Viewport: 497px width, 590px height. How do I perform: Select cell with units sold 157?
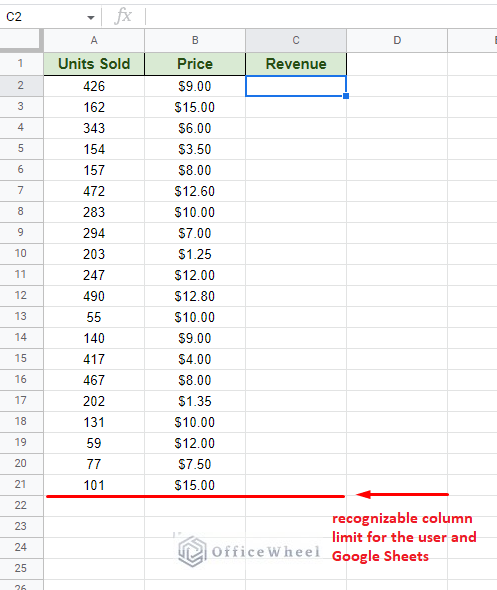[x=94, y=170]
